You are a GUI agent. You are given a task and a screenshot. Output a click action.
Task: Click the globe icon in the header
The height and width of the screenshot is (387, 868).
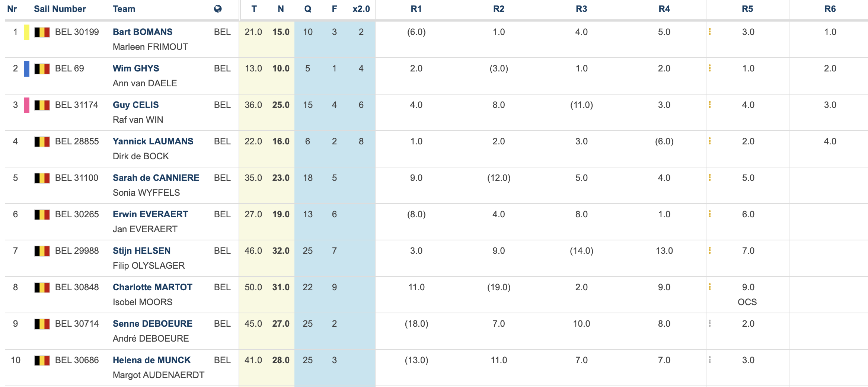[218, 9]
